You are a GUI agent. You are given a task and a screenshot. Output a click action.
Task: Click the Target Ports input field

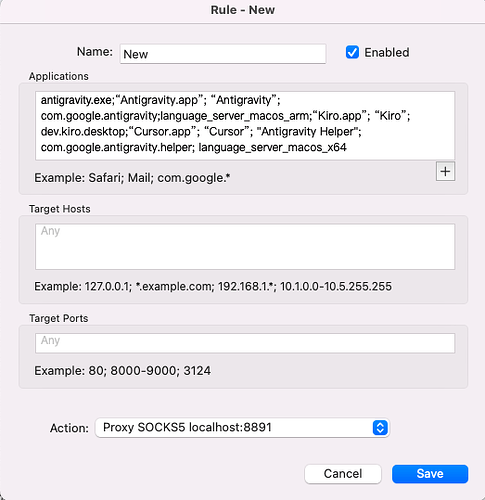point(245,343)
